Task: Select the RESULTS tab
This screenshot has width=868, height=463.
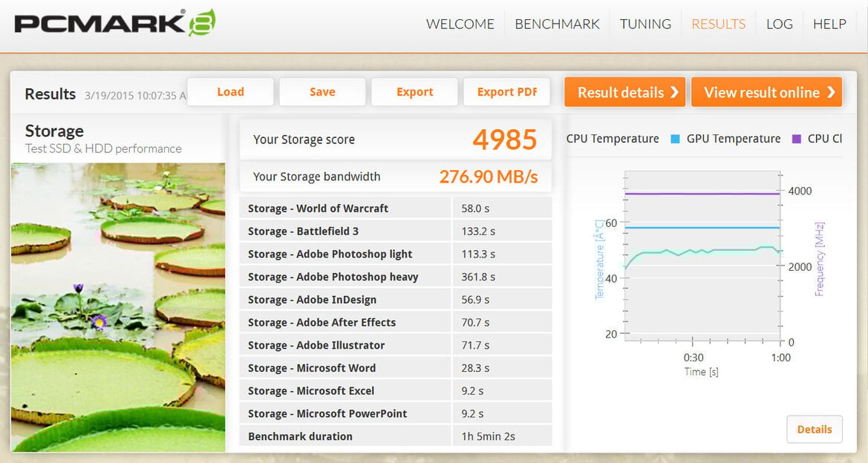Action: 719,24
